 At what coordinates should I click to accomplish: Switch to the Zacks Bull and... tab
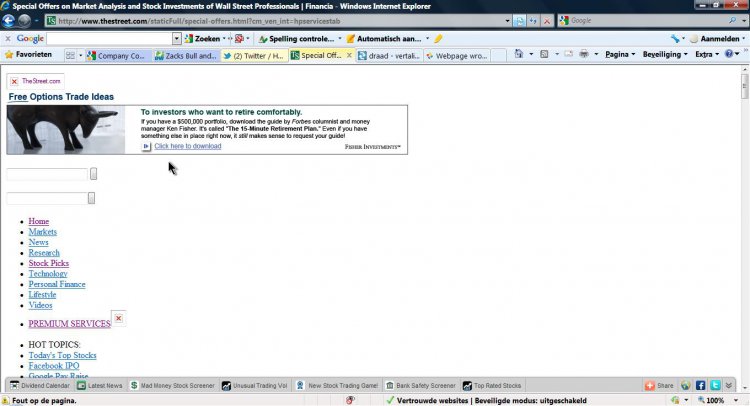coord(187,55)
